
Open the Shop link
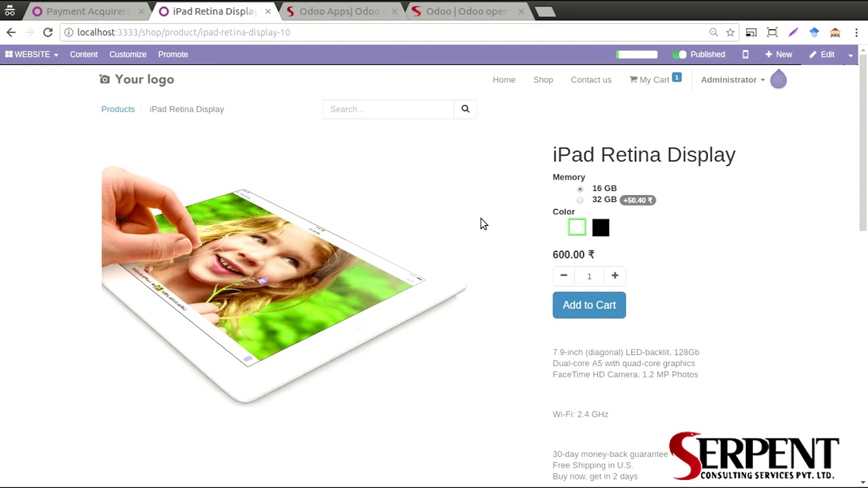coord(543,79)
